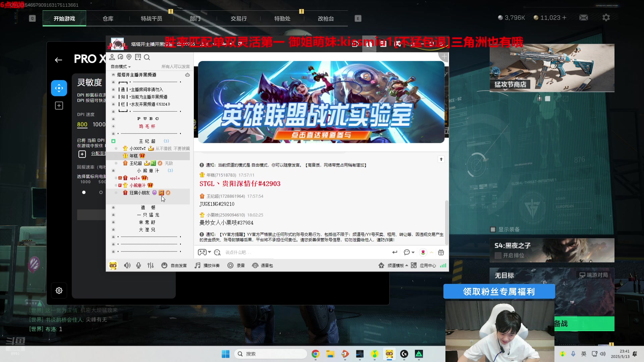Open Chrome from the taskbar

[315, 354]
